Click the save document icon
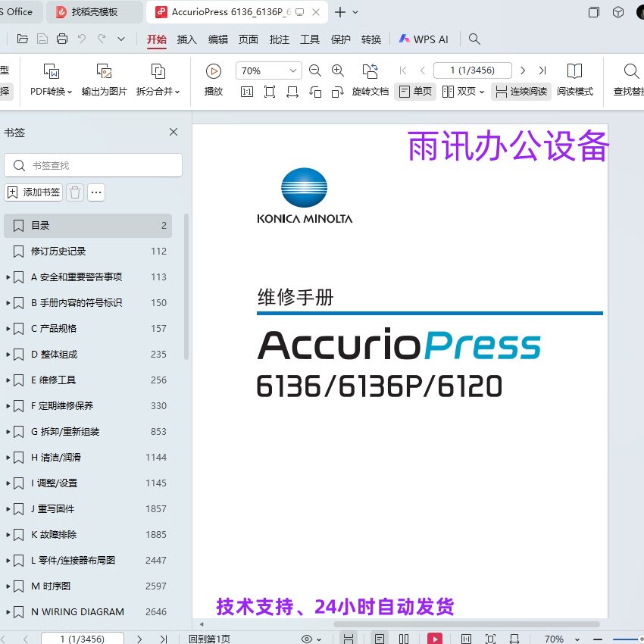644x644 pixels. (42, 39)
